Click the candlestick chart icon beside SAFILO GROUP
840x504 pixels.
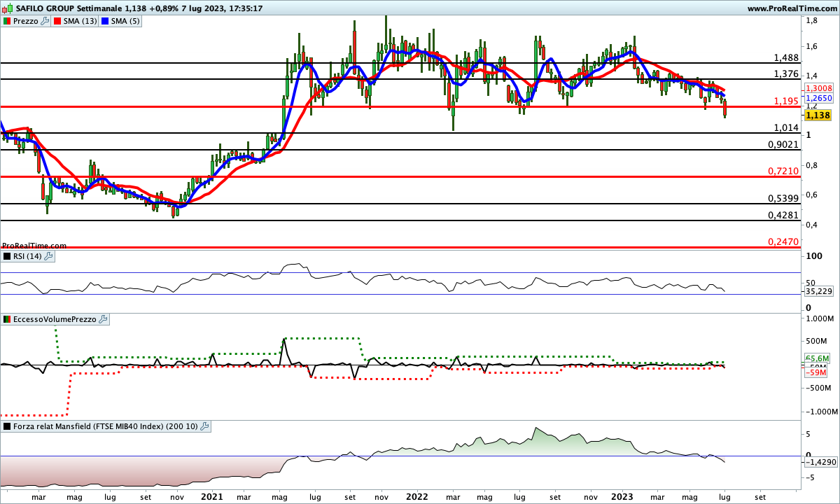pos(6,8)
